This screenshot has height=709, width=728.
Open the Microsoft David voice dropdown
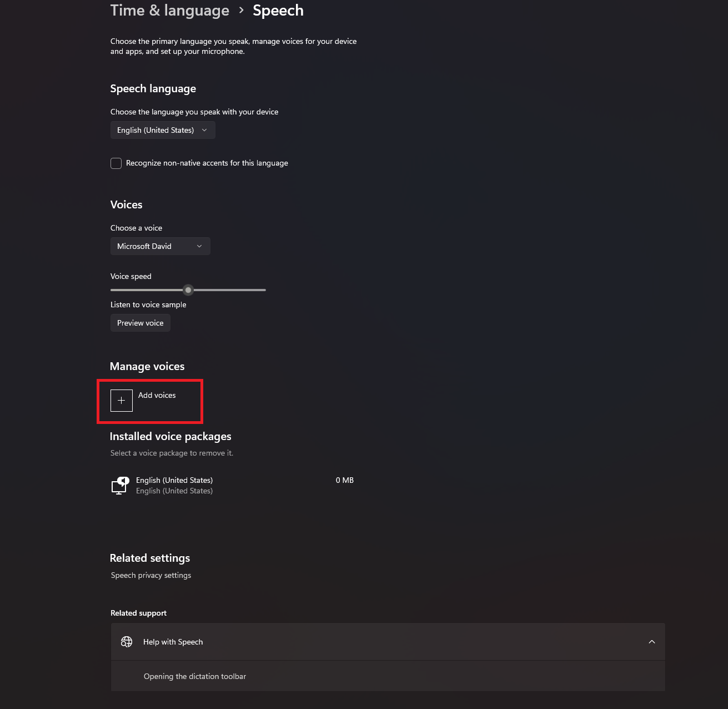[160, 246]
